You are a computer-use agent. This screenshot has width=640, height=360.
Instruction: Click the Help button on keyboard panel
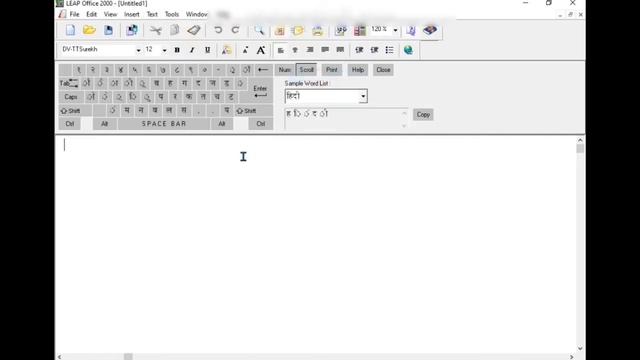click(x=358, y=70)
